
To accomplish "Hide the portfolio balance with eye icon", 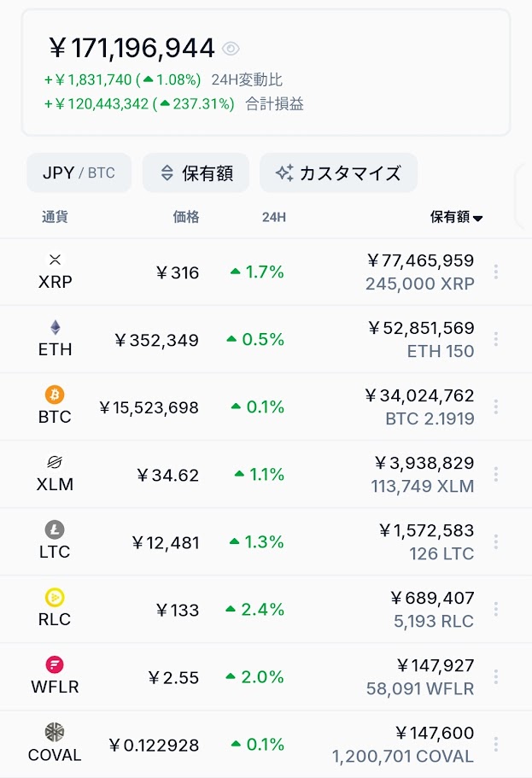I will pos(231,49).
